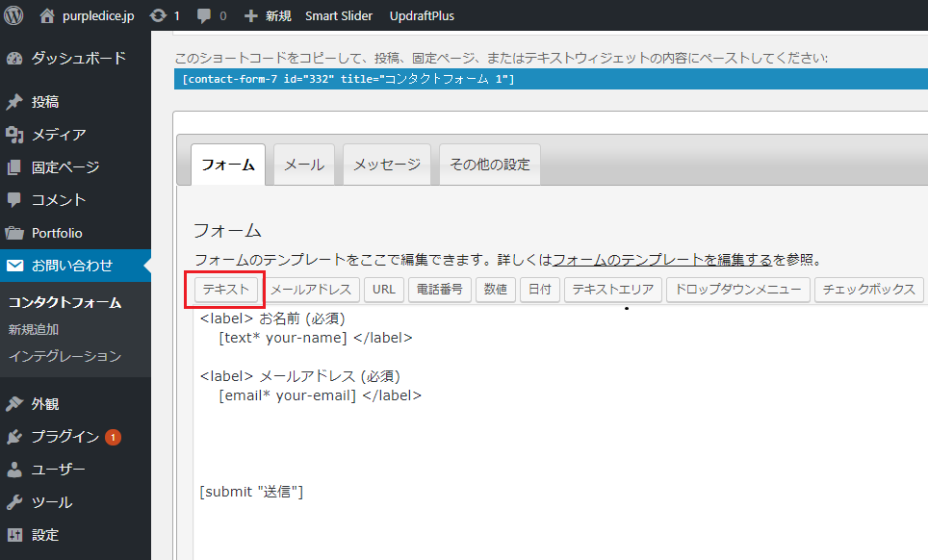The height and width of the screenshot is (560, 928).
Task: Open the 設定 menu item
Action: click(x=45, y=535)
